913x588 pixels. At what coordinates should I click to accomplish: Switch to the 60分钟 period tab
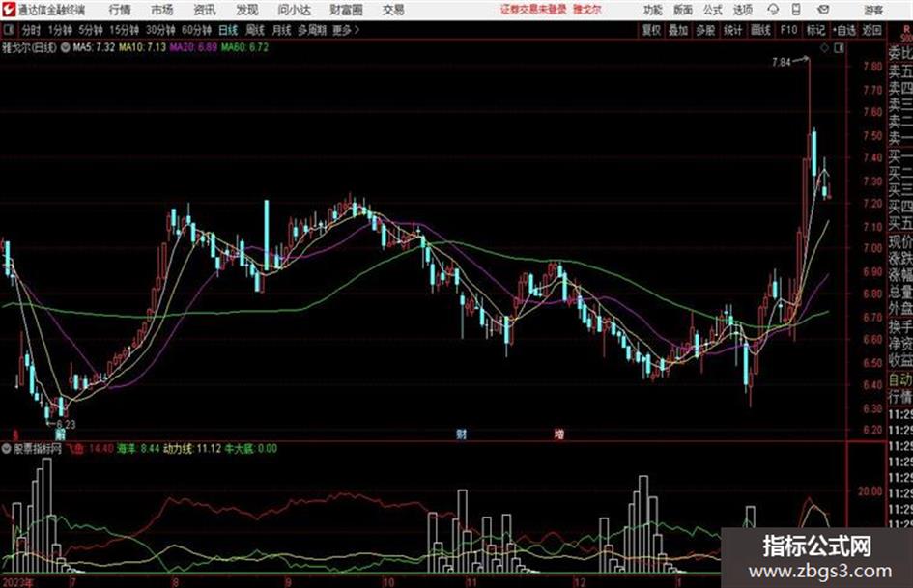point(197,30)
